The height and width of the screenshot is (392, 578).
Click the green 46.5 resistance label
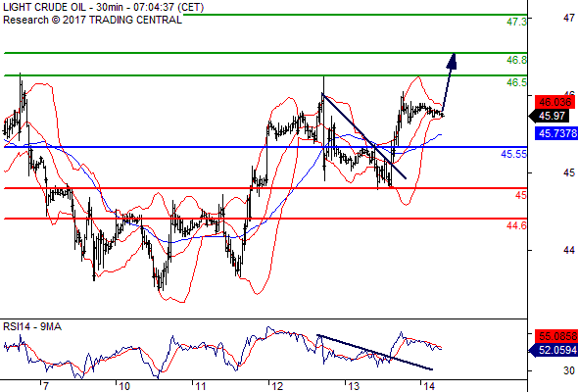coord(516,82)
